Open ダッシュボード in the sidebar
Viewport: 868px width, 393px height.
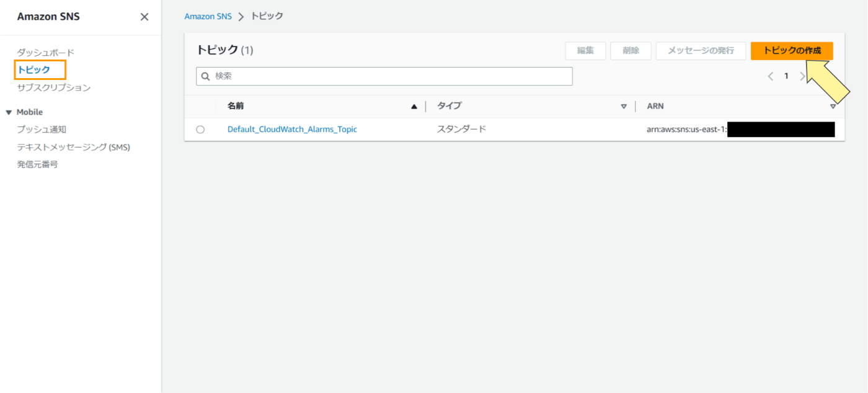[x=45, y=53]
